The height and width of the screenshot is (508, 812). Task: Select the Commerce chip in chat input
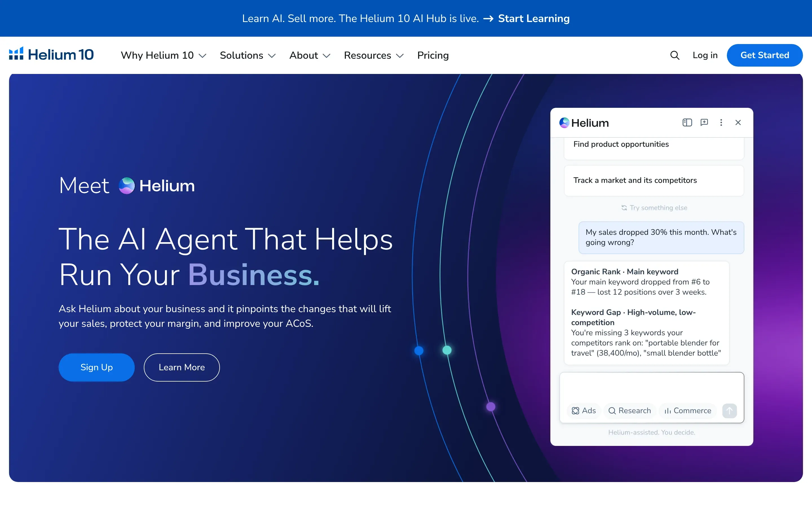coord(688,411)
